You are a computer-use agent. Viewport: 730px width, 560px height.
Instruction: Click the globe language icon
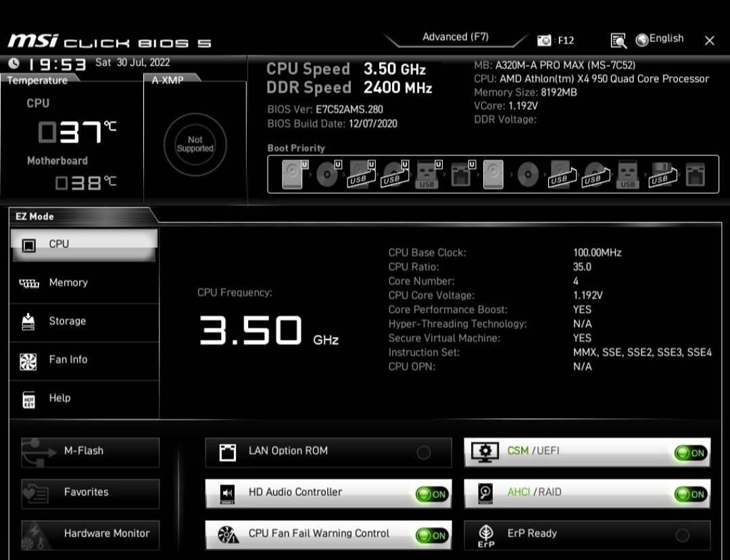tap(642, 40)
